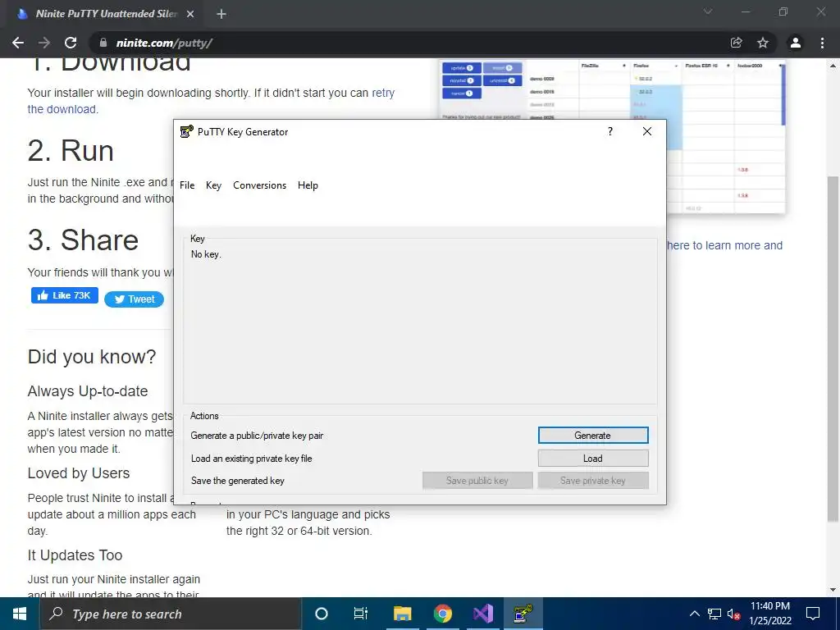Click the 'Always Up-to-date' heading

point(87,391)
